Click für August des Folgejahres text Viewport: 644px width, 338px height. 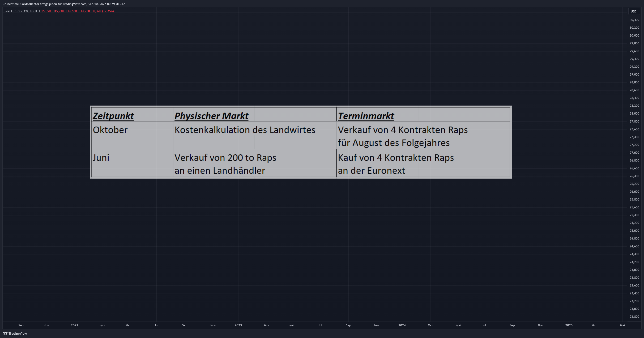click(x=394, y=143)
